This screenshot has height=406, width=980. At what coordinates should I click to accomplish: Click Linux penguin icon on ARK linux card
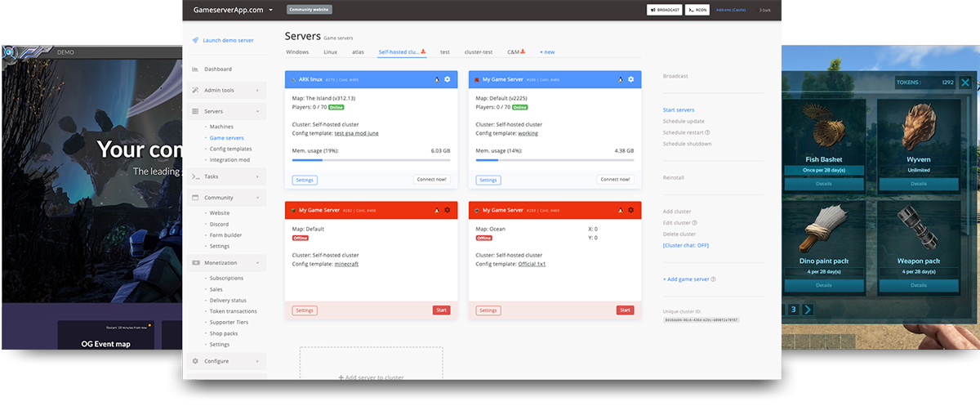click(x=437, y=79)
